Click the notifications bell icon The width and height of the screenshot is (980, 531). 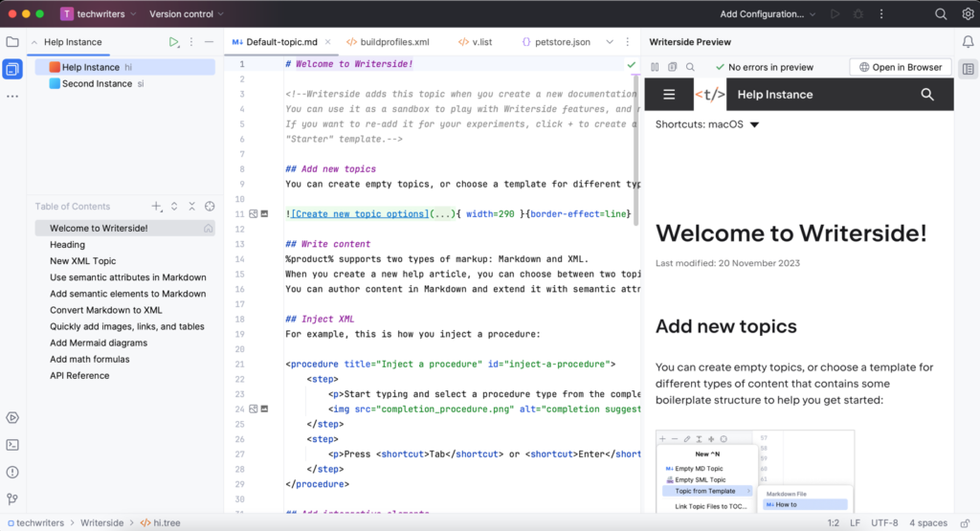tap(968, 42)
